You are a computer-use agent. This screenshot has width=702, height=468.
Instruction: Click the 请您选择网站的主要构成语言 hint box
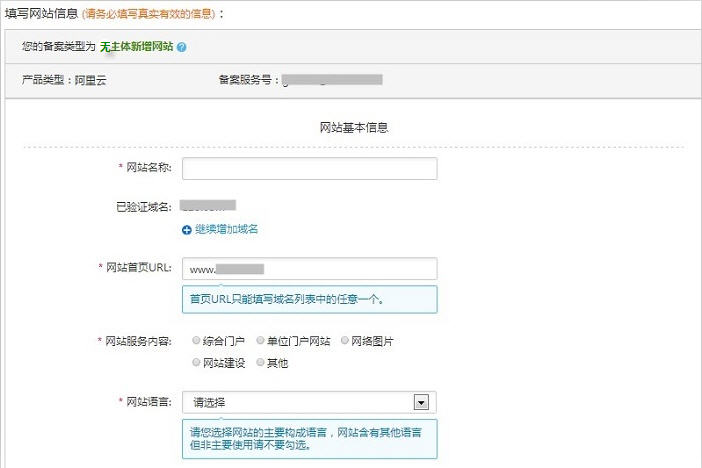pyautogui.click(x=310, y=439)
